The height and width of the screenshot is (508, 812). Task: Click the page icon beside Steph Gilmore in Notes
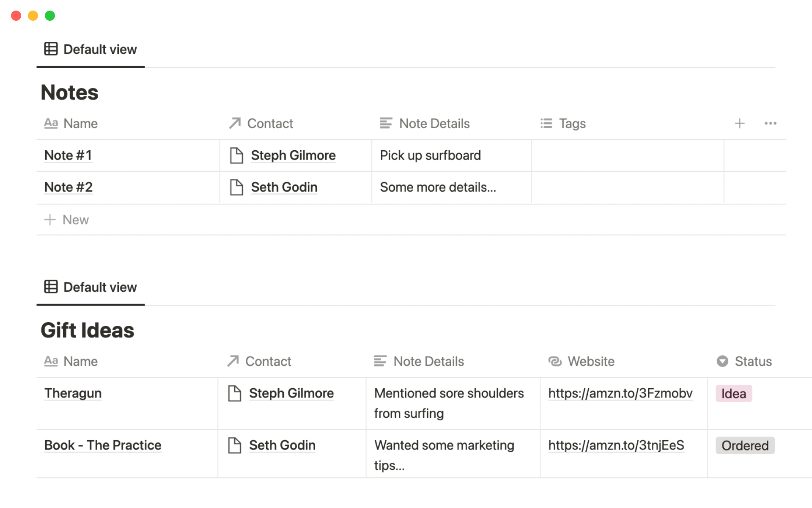(x=237, y=155)
